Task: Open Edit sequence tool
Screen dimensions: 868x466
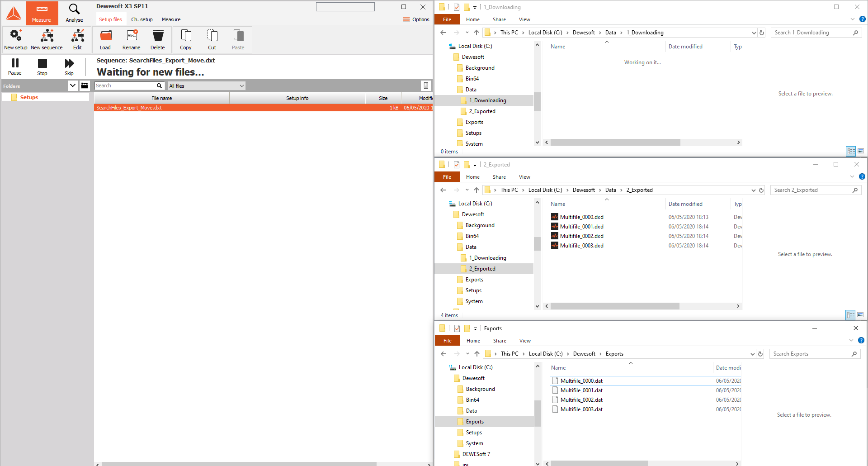Action: click(78, 39)
